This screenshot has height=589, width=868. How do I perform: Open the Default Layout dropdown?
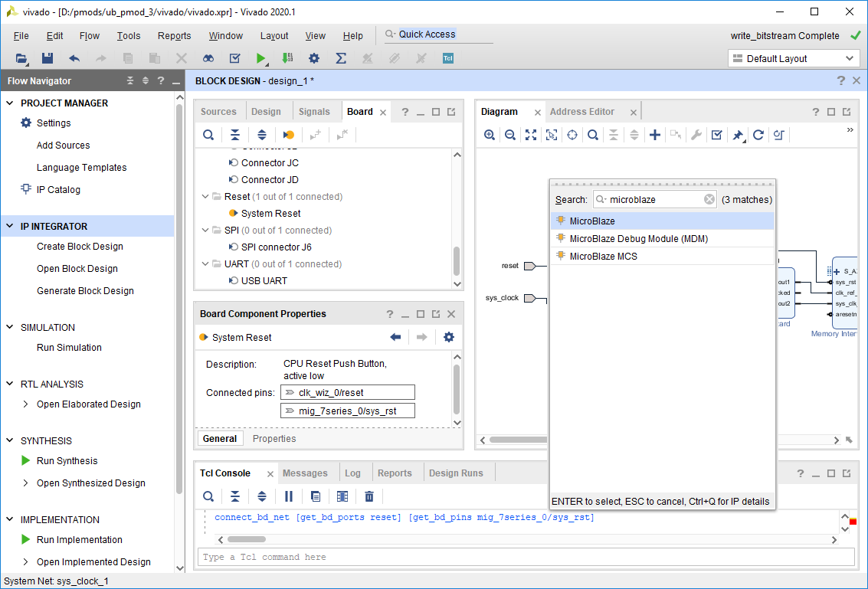point(794,58)
